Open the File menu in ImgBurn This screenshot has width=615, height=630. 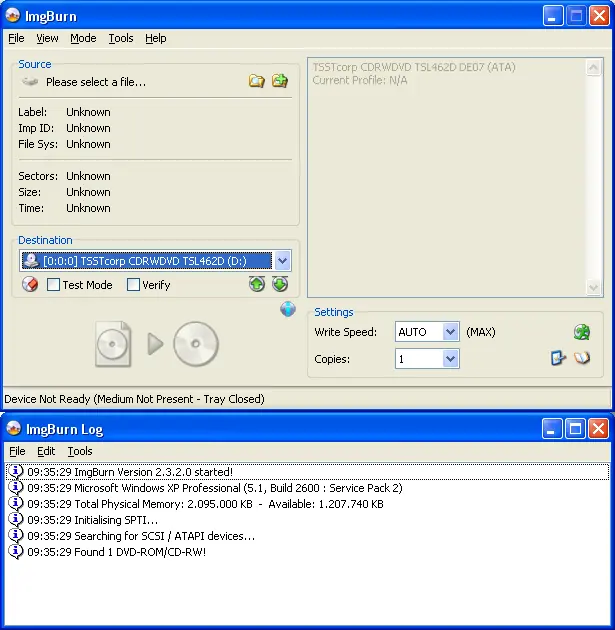click(16, 38)
